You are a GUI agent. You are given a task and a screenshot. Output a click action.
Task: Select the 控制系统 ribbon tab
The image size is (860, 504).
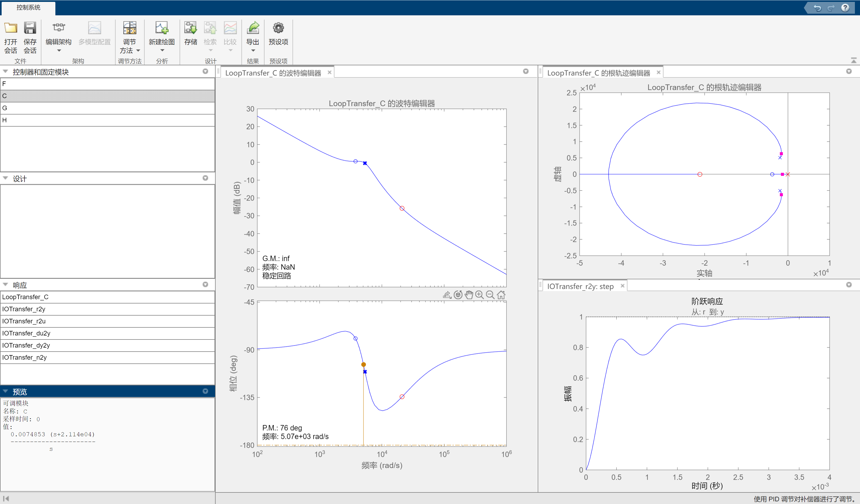point(28,8)
